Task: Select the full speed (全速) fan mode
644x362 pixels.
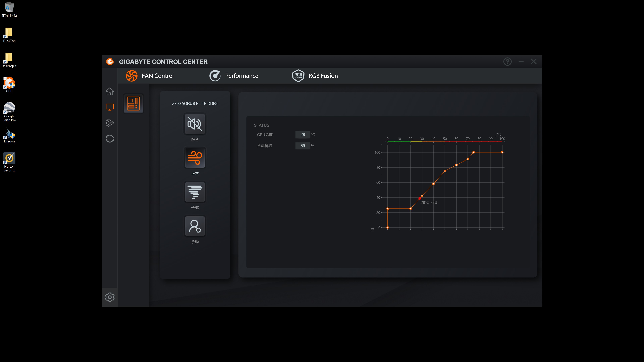Action: 195,192
